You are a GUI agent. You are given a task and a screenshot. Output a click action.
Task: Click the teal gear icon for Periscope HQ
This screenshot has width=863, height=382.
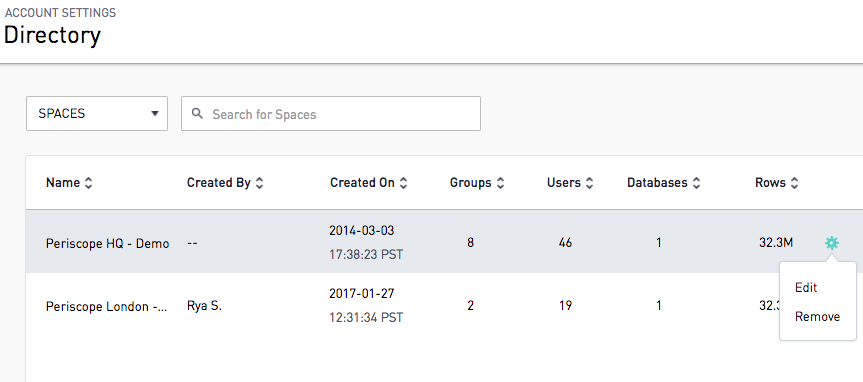pyautogui.click(x=832, y=243)
